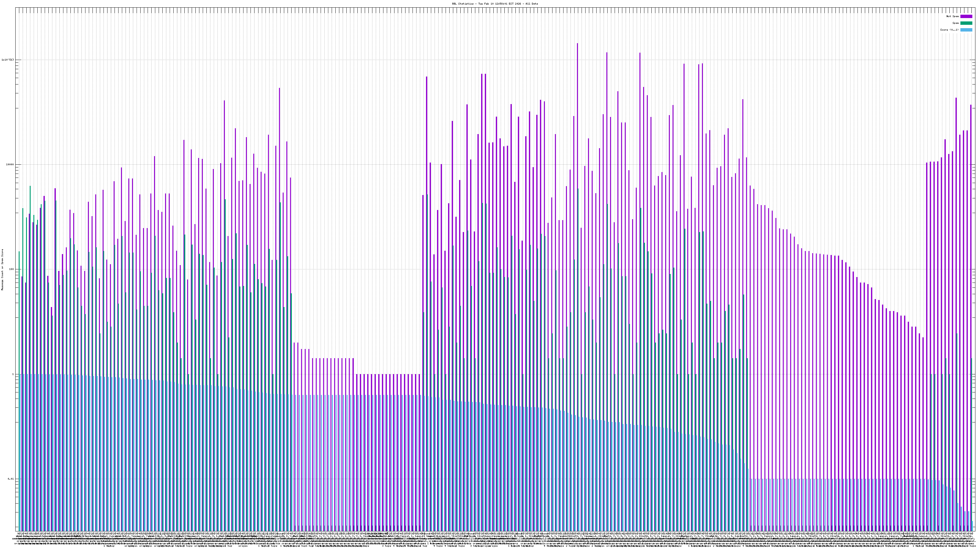
Task: Click the 10000 y-axis tick label
Action: 9,165
